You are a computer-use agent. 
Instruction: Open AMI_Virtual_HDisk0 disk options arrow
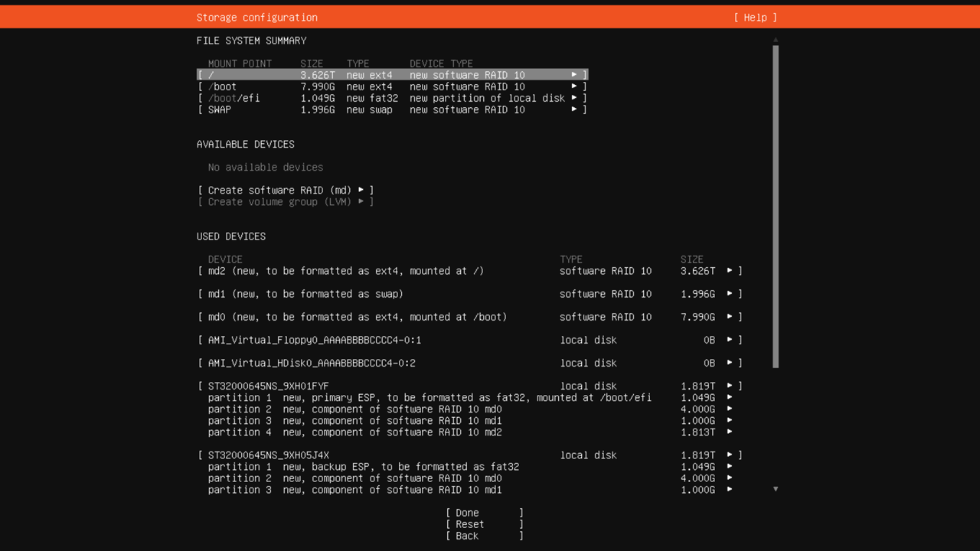(730, 363)
